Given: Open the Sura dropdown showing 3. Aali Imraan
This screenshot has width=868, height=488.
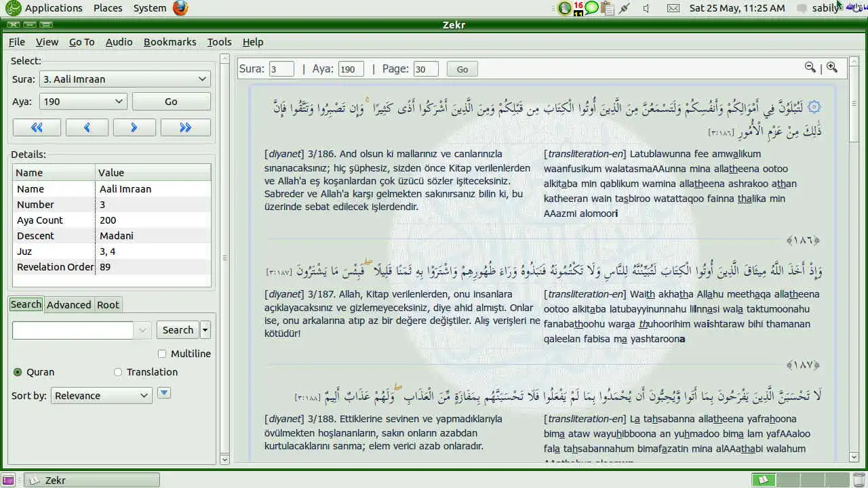Looking at the screenshot, I should coord(125,79).
